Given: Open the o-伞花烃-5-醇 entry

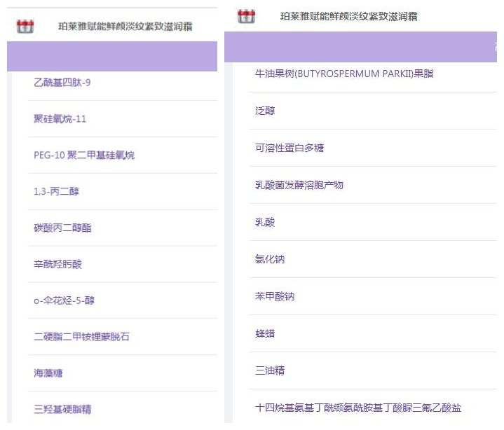Looking at the screenshot, I should (64, 300).
